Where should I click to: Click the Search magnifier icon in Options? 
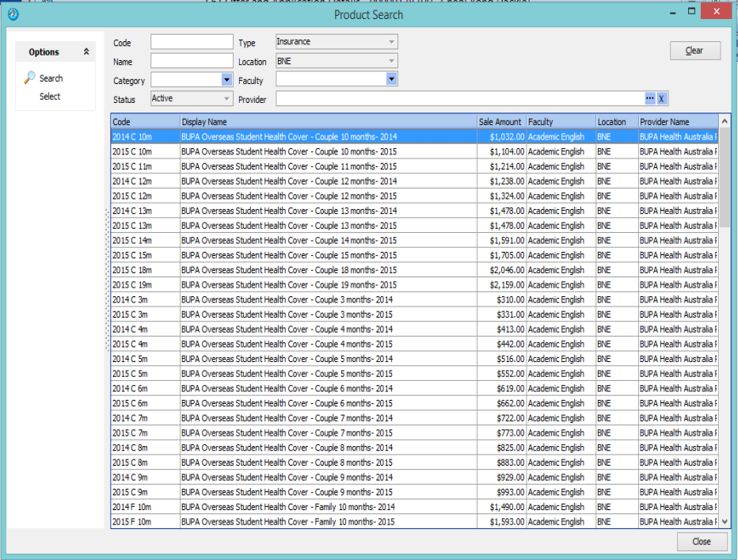pos(30,78)
